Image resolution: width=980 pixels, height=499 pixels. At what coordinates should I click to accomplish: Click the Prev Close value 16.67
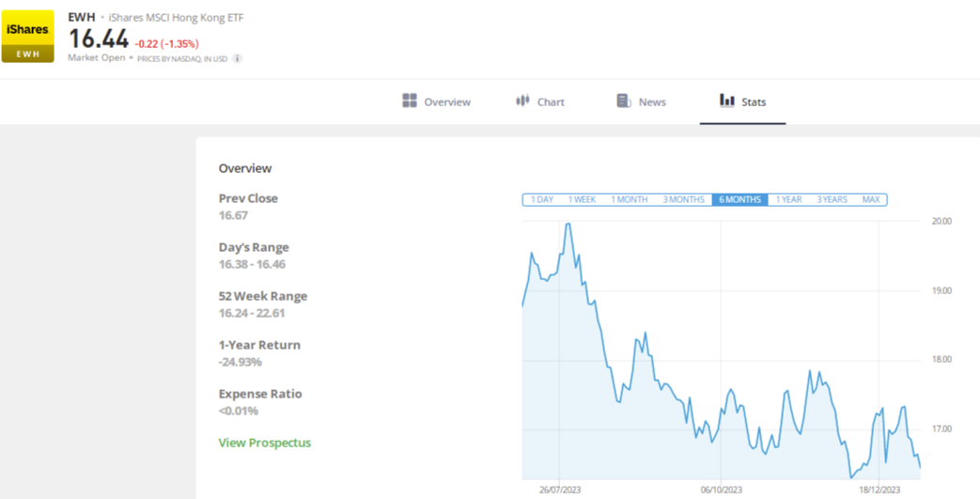click(233, 215)
